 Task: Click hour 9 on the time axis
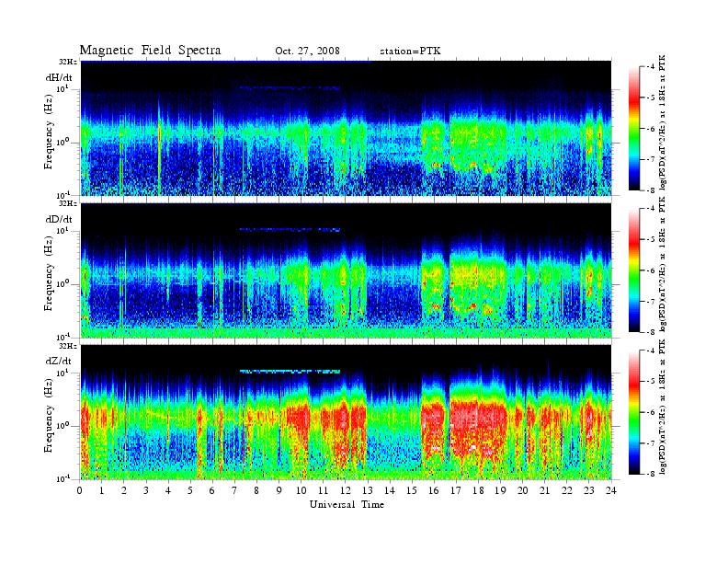click(x=279, y=490)
